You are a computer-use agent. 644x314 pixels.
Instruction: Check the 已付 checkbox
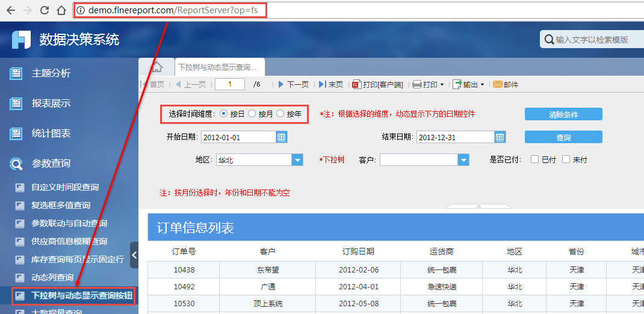tap(534, 159)
